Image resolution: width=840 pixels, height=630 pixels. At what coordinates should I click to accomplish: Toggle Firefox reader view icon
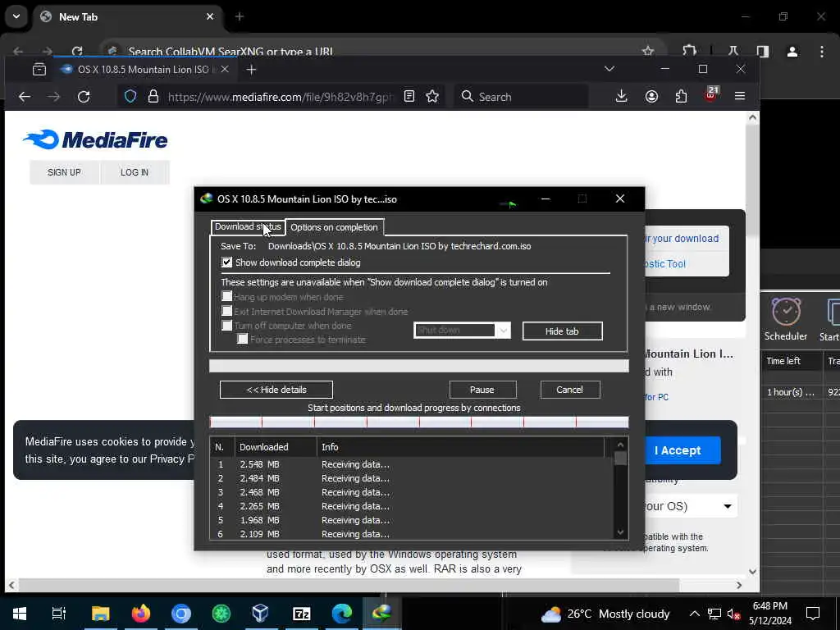point(409,97)
